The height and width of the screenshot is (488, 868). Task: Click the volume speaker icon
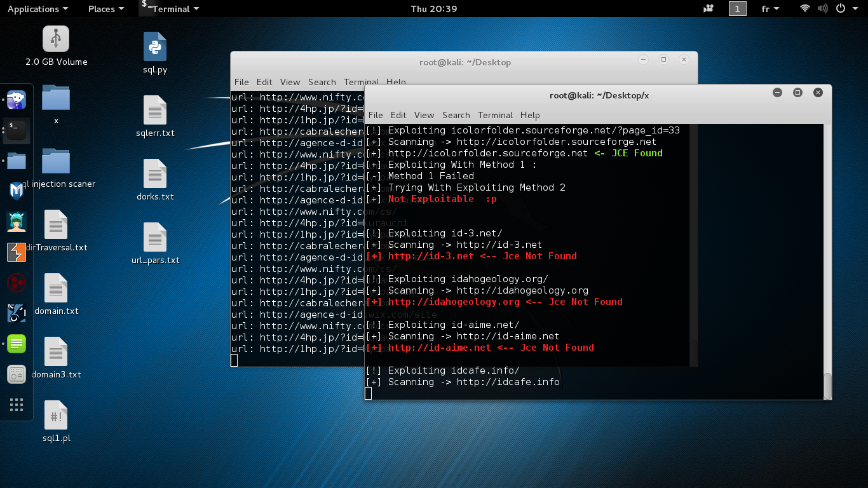point(823,9)
